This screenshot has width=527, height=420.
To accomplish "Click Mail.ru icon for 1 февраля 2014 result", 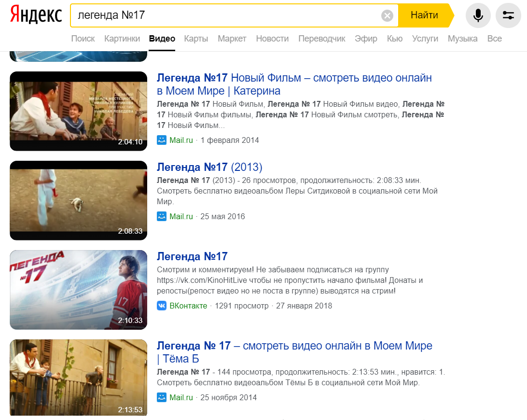I will tap(162, 140).
